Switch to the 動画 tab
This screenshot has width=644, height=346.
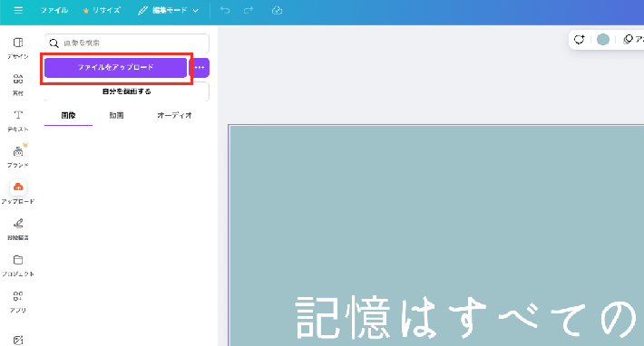point(117,116)
